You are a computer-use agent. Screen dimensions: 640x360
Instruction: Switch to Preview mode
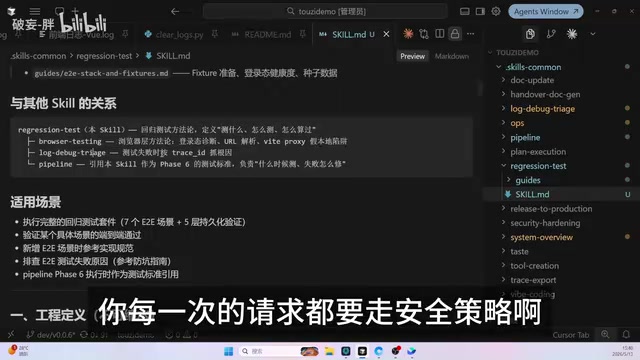pos(412,56)
